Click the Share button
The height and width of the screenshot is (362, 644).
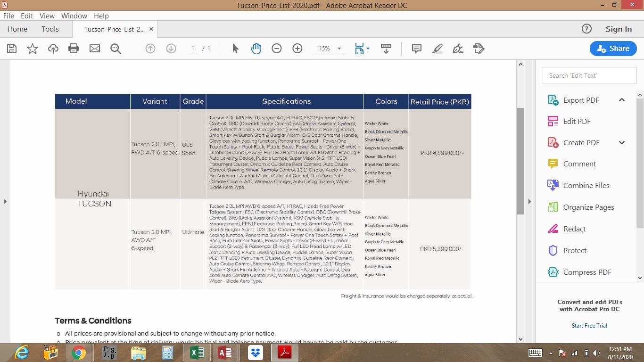613,49
